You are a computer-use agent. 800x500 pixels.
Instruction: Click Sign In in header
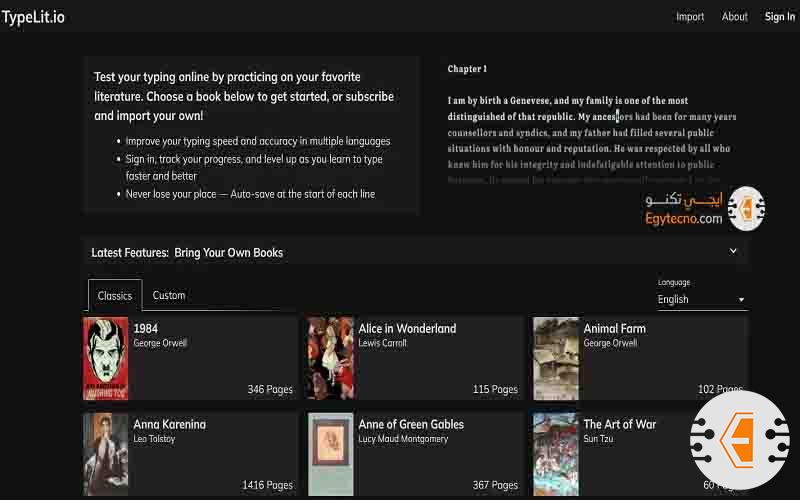[x=780, y=17]
